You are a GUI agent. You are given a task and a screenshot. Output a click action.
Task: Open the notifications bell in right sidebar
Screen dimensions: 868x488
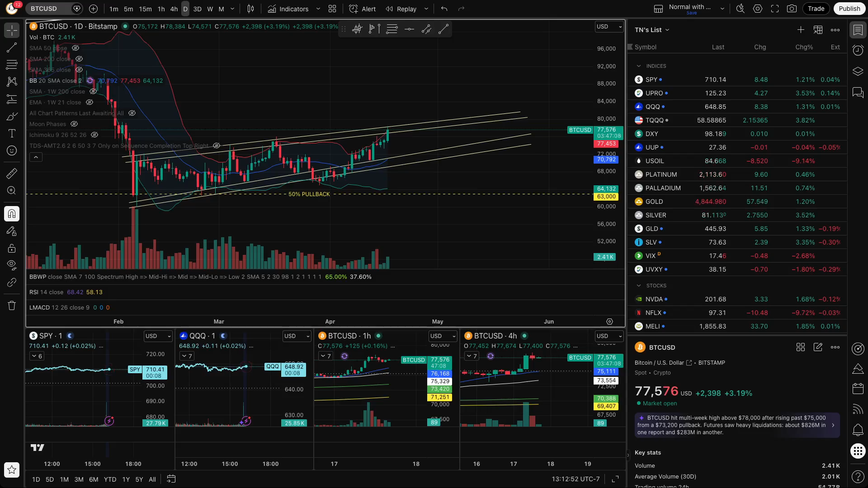858,430
